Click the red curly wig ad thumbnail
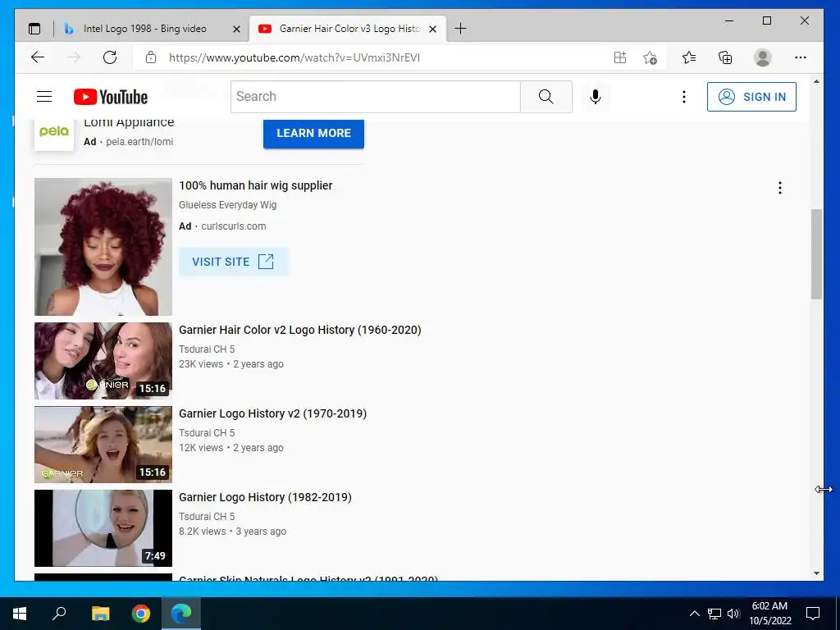Image resolution: width=840 pixels, height=630 pixels. point(103,247)
